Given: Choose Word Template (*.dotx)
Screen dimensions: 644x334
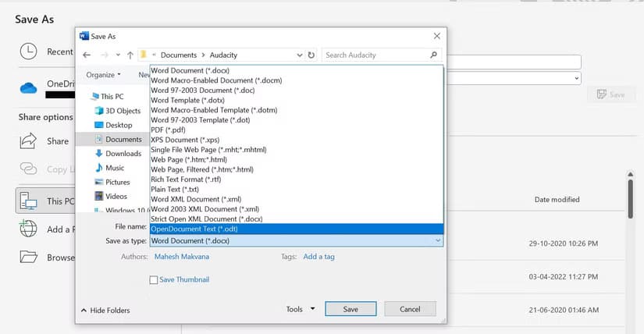Looking at the screenshot, I should coord(297,100).
